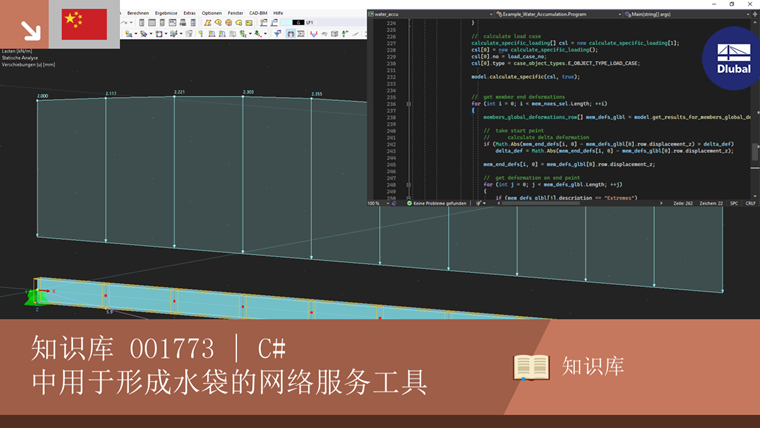
Task: Click the green up-down arrows toolbar icon
Action: coord(345,34)
